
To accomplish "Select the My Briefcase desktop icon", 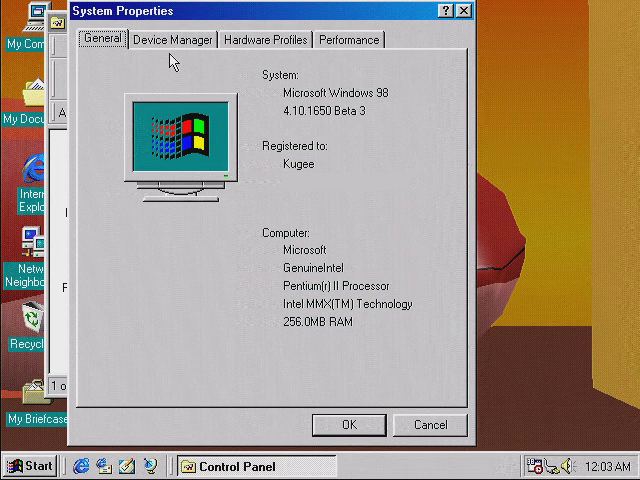I will (37, 403).
